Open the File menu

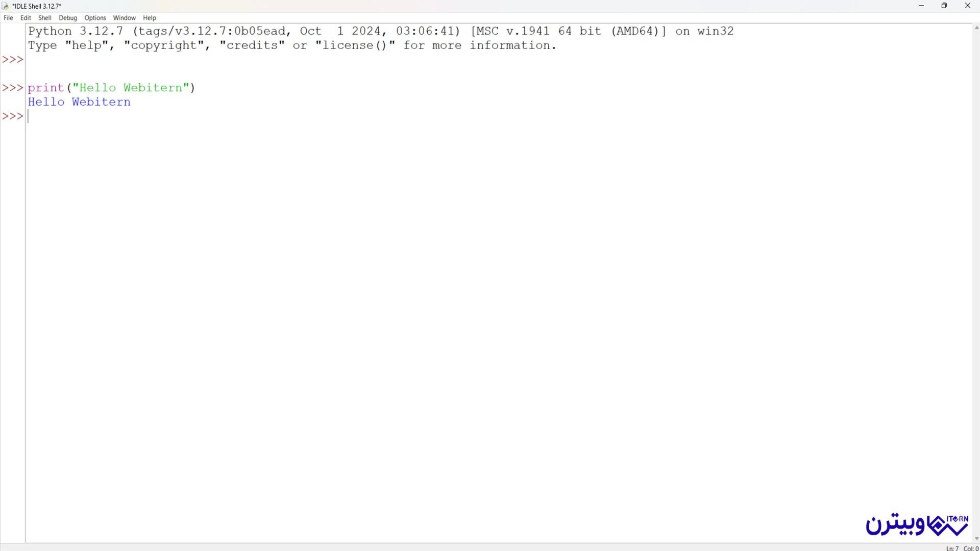click(x=8, y=17)
